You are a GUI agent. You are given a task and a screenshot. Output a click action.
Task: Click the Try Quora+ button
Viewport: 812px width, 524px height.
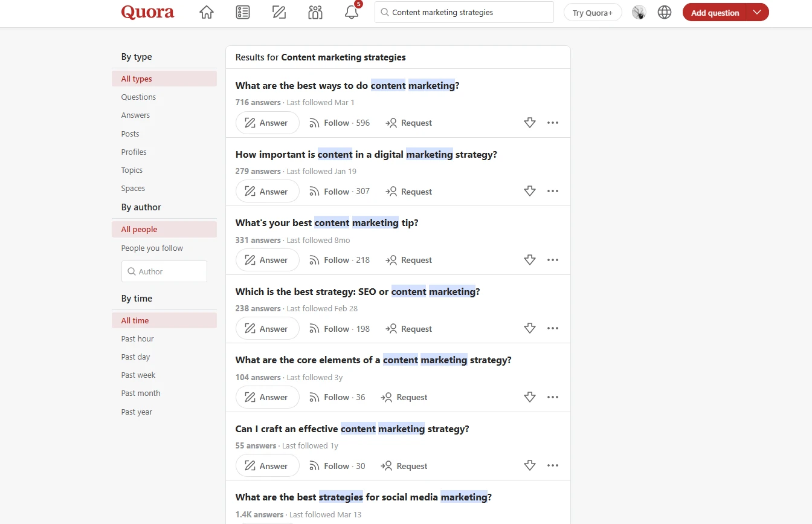592,13
